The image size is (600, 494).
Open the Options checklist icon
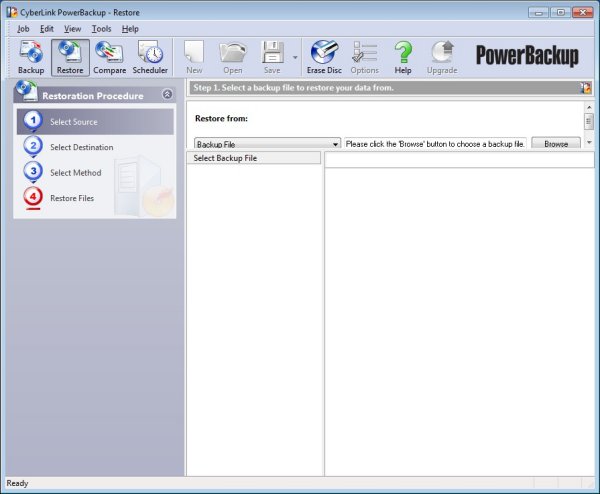pyautogui.click(x=364, y=57)
